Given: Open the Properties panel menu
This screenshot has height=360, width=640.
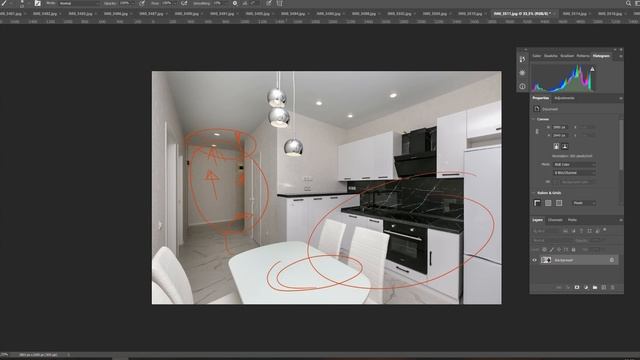Looking at the screenshot, I should (620, 98).
